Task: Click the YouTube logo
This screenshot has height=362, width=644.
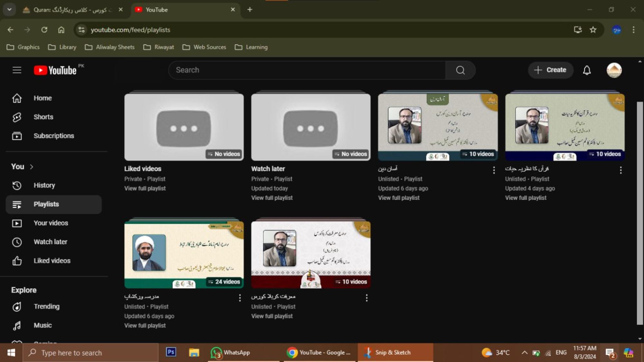Action: click(x=55, y=70)
